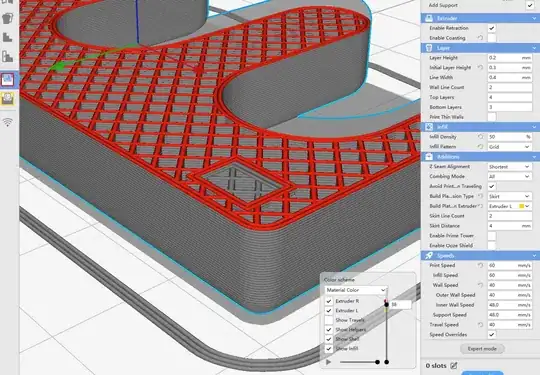Reset Print Speed value
540x375 pixels.
pyautogui.click(x=480, y=265)
